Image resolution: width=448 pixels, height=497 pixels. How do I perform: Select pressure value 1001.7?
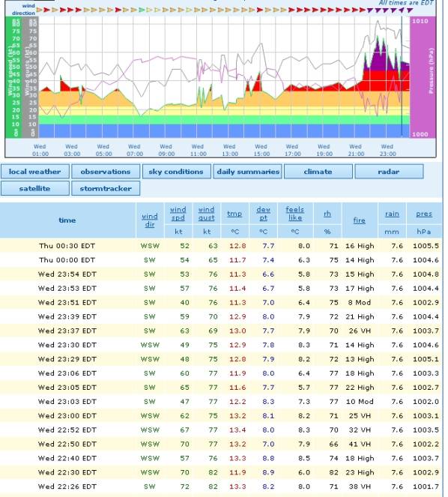point(426,487)
